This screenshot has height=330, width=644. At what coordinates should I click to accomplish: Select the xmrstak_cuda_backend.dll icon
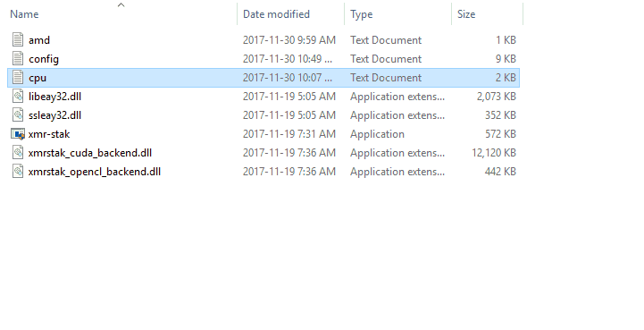[18, 153]
